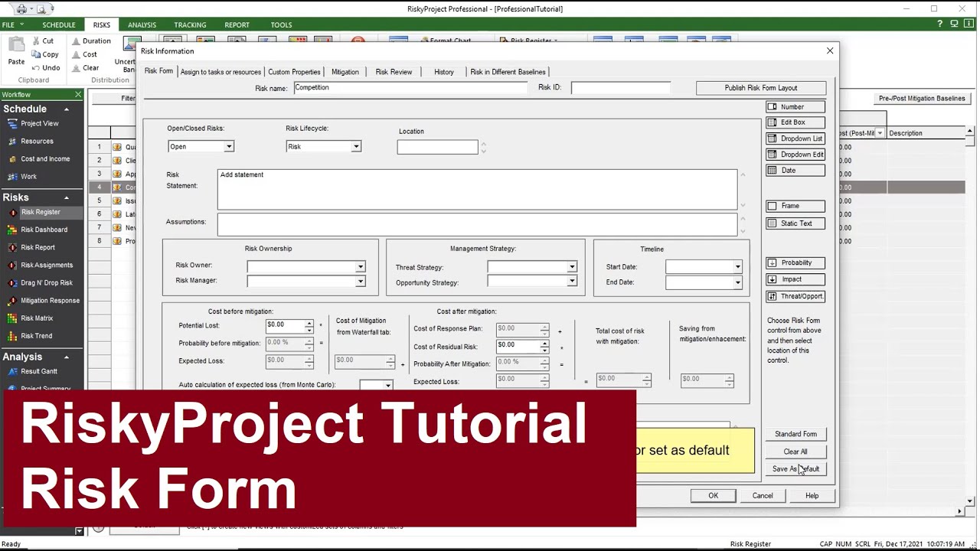Viewport: 980px width, 551px height.
Task: Add a Dropdown List control
Action: [795, 139]
